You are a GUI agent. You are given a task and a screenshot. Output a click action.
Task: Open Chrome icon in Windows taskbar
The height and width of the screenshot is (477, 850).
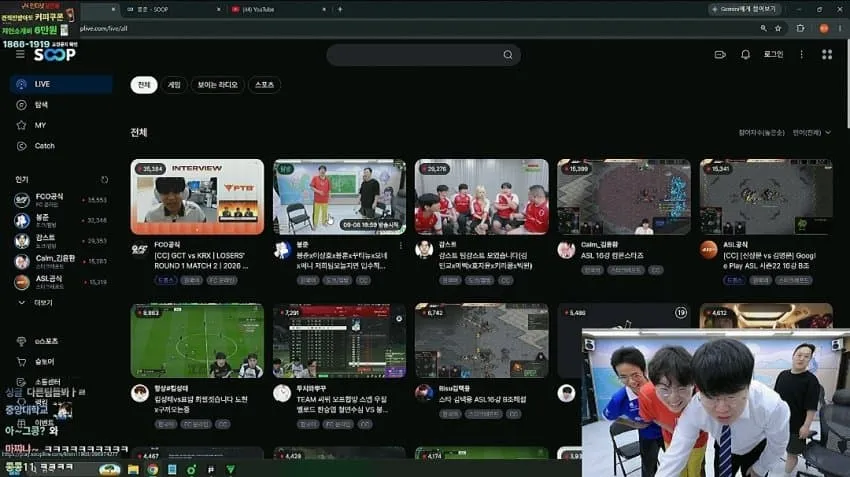click(x=153, y=469)
